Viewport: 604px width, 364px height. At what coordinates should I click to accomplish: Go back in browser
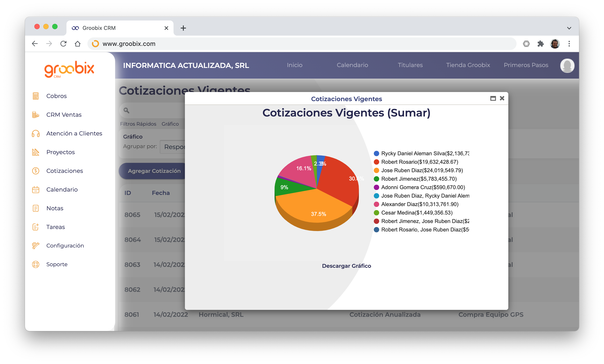pyautogui.click(x=35, y=44)
